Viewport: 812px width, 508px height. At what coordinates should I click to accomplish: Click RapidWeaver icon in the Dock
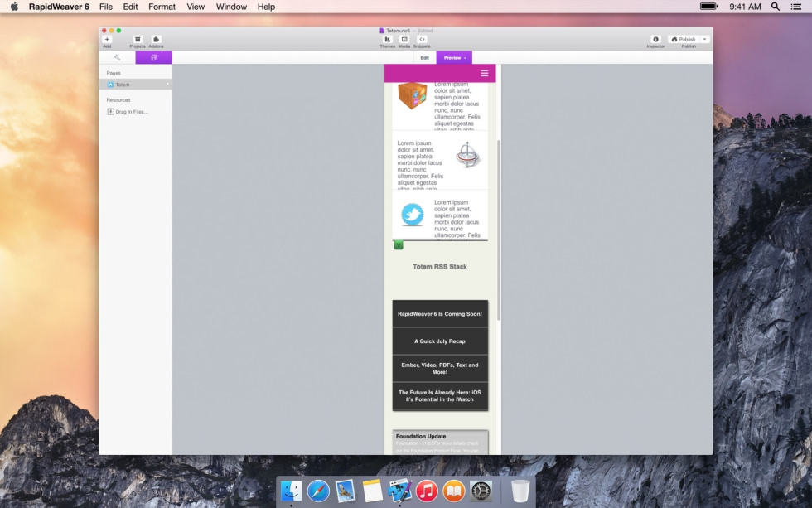tap(399, 491)
